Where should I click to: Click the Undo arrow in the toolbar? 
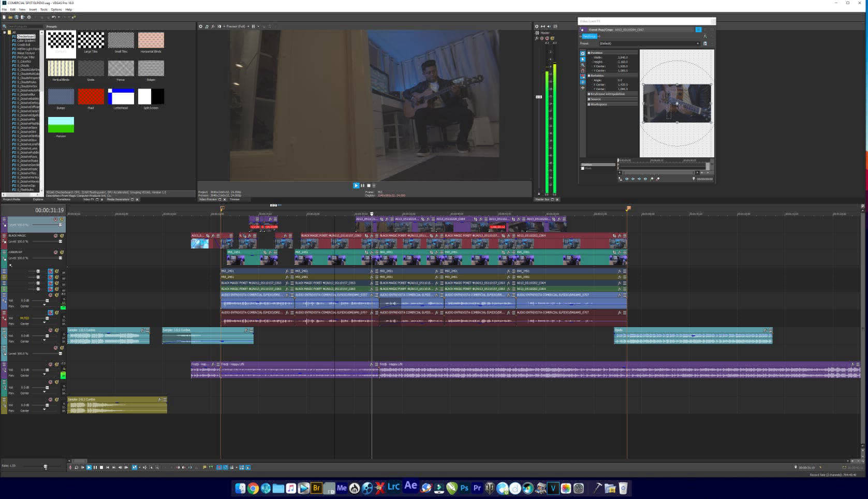(x=53, y=17)
